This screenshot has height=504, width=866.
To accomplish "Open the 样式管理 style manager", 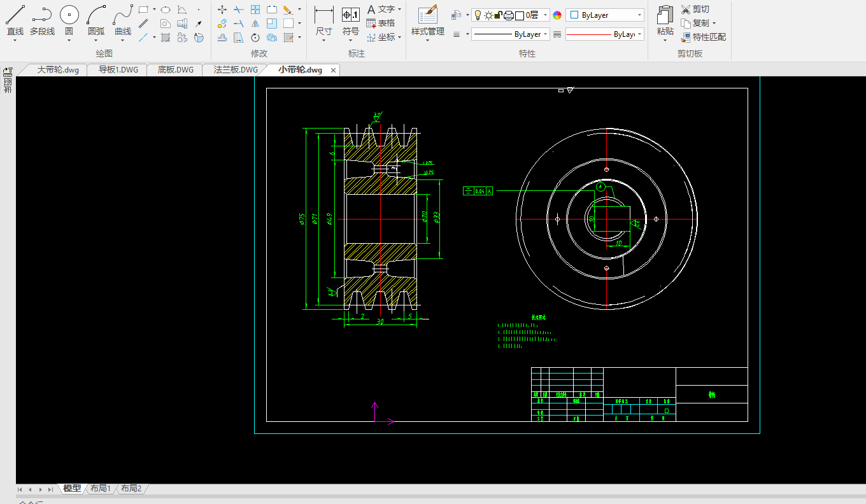I will [x=427, y=15].
